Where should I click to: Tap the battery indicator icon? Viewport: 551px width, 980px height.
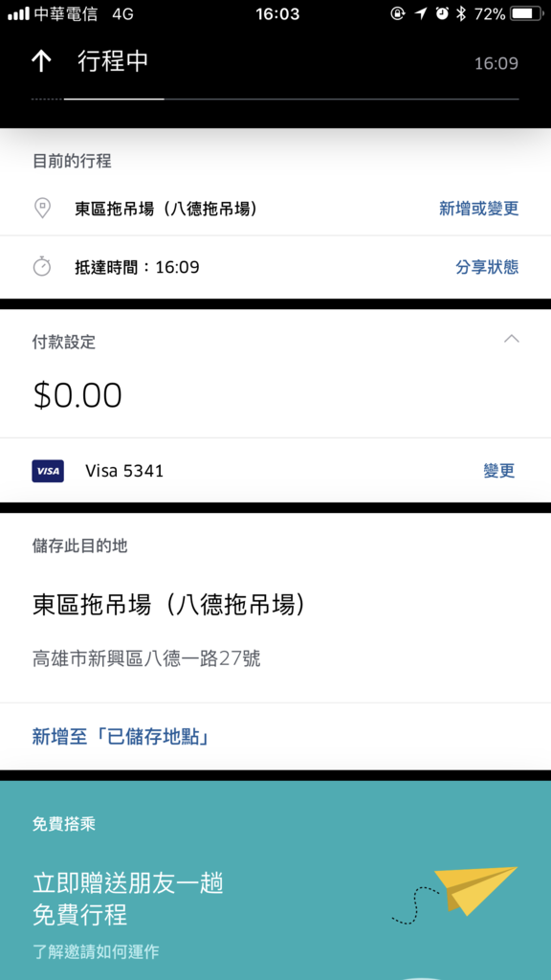(x=527, y=13)
